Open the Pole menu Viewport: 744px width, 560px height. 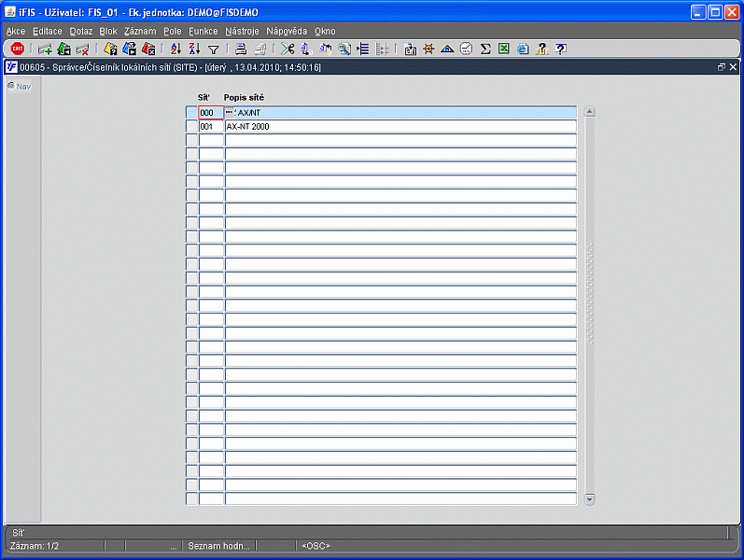click(x=173, y=32)
